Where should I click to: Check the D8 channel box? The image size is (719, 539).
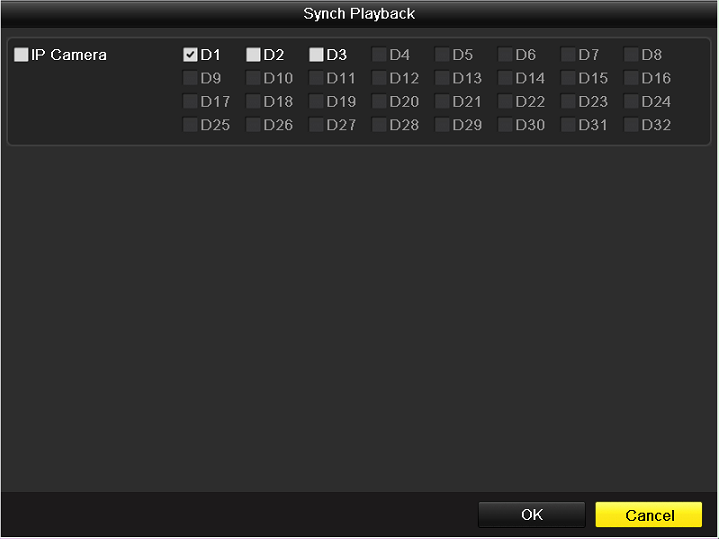631,55
